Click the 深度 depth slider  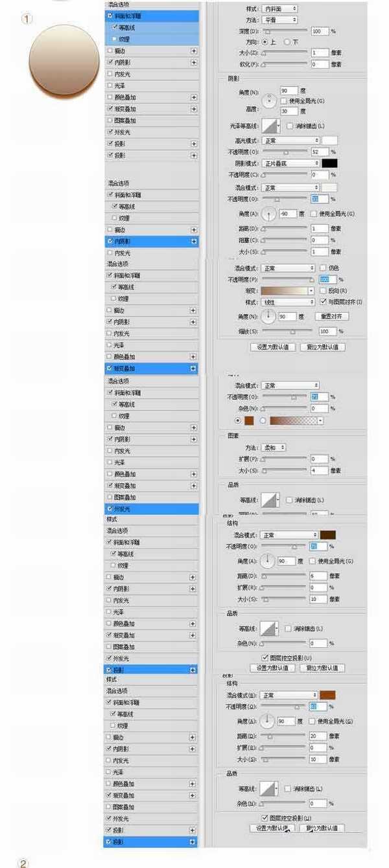point(284,31)
